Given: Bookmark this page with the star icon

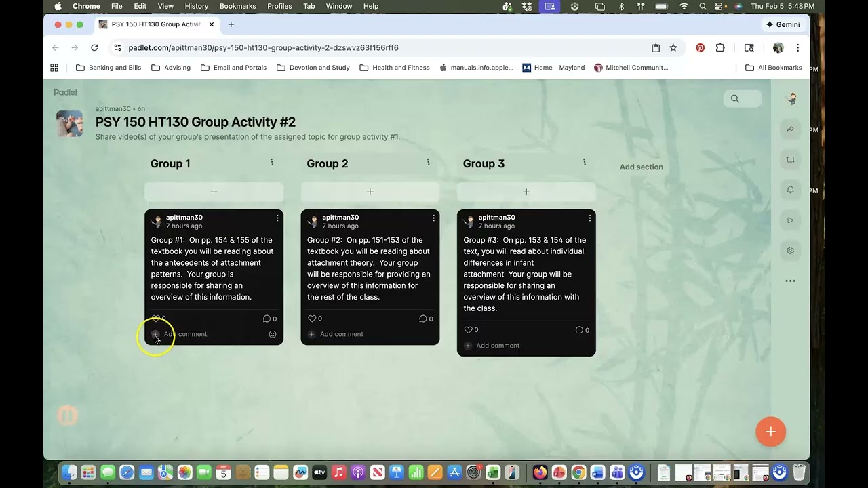Looking at the screenshot, I should pyautogui.click(x=673, y=48).
